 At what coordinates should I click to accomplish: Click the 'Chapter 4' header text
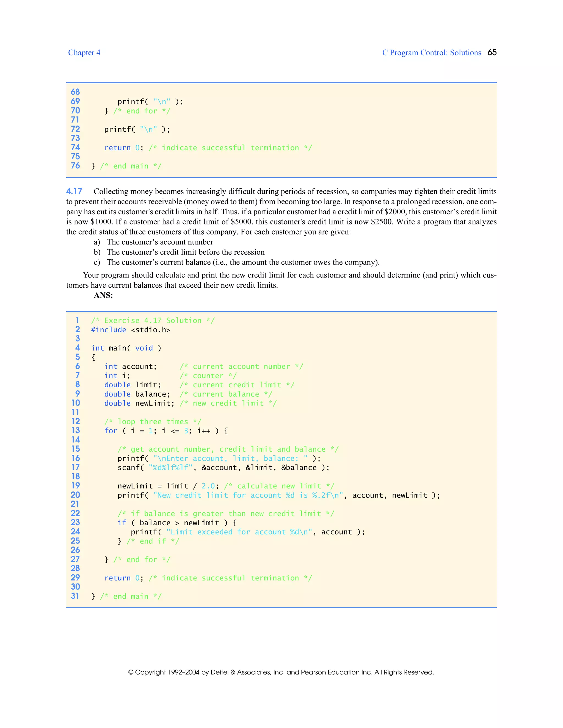[x=84, y=53]
